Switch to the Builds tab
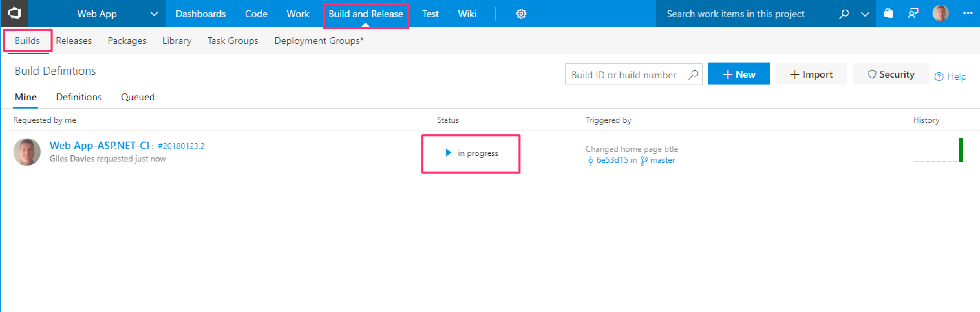 point(27,41)
